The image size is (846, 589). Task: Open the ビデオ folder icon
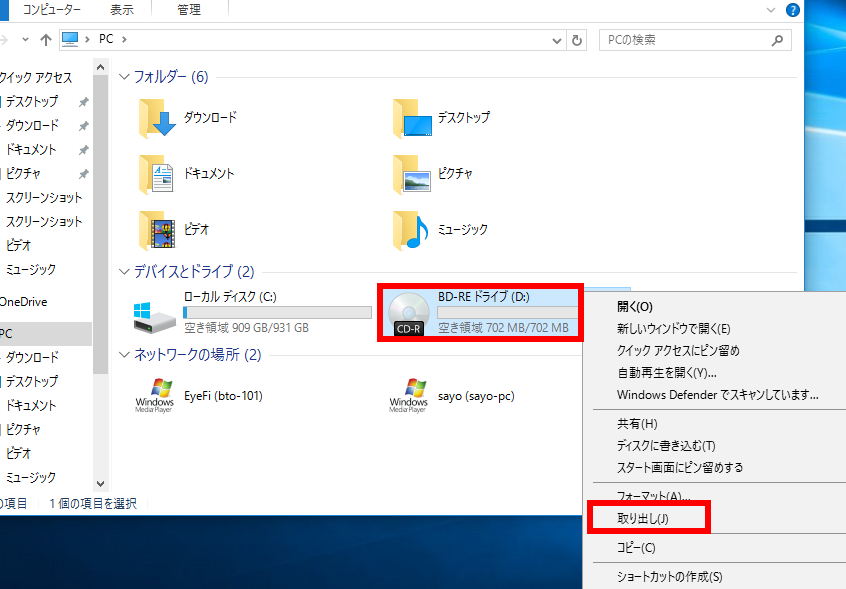(158, 230)
